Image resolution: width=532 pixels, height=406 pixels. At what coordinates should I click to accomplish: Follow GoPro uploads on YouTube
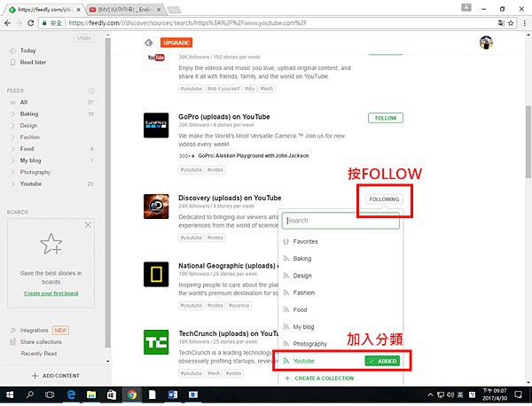[386, 118]
